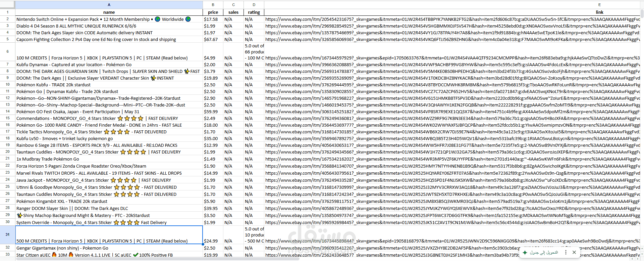The image size is (644, 261).
Task: Select the '100 M CREDITS | Forza Horizon 5' cell
Action: [109, 52]
